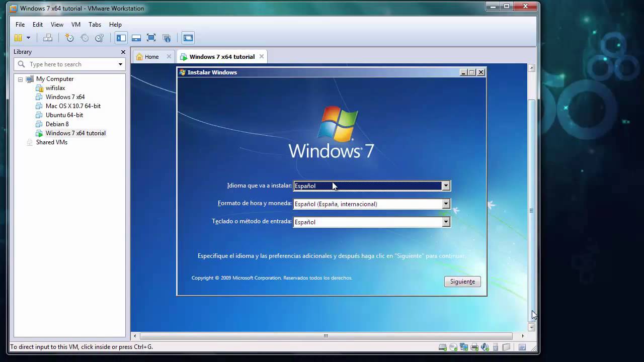The width and height of the screenshot is (644, 362).
Task: Select Windows 7 x64 tutorial in library
Action: point(75,133)
